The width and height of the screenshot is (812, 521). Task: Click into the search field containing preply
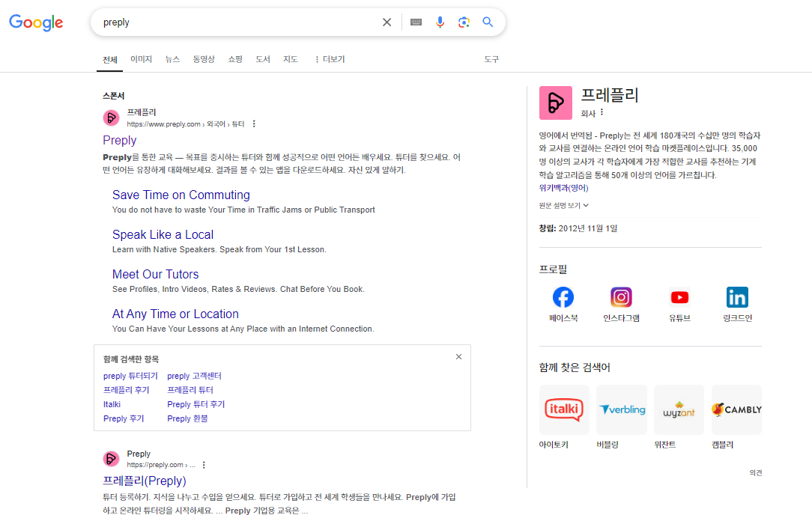coord(238,22)
